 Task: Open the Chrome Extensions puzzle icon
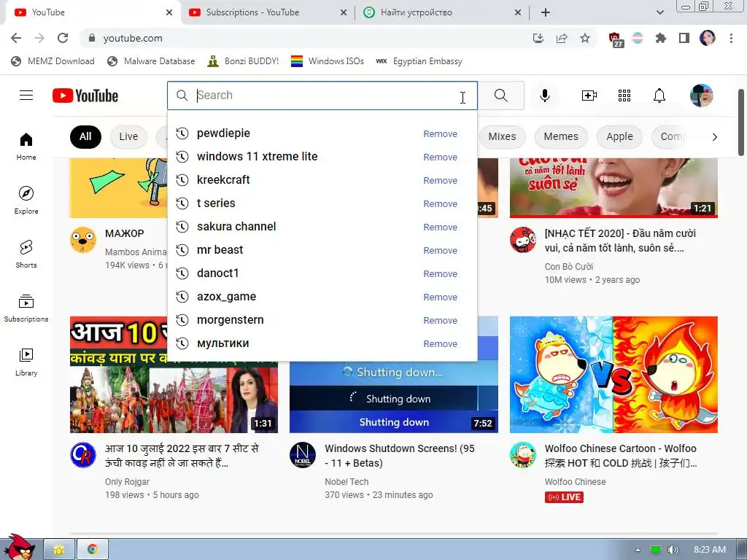click(x=661, y=38)
